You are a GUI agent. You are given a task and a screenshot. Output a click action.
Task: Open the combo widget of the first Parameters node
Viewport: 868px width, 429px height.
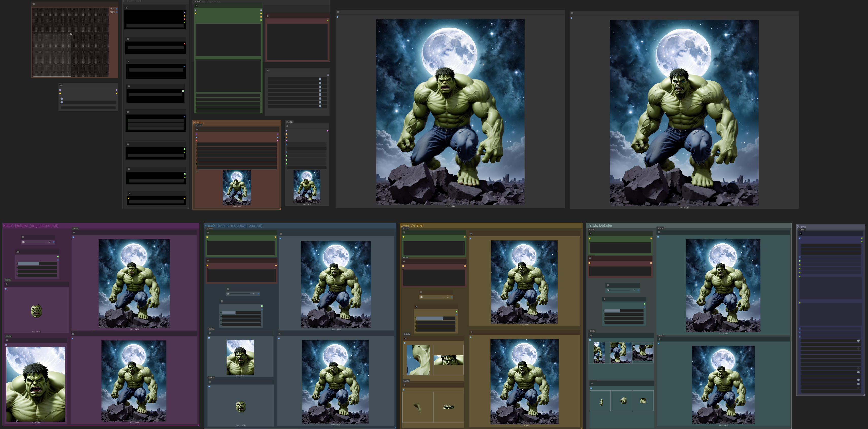coord(155,26)
